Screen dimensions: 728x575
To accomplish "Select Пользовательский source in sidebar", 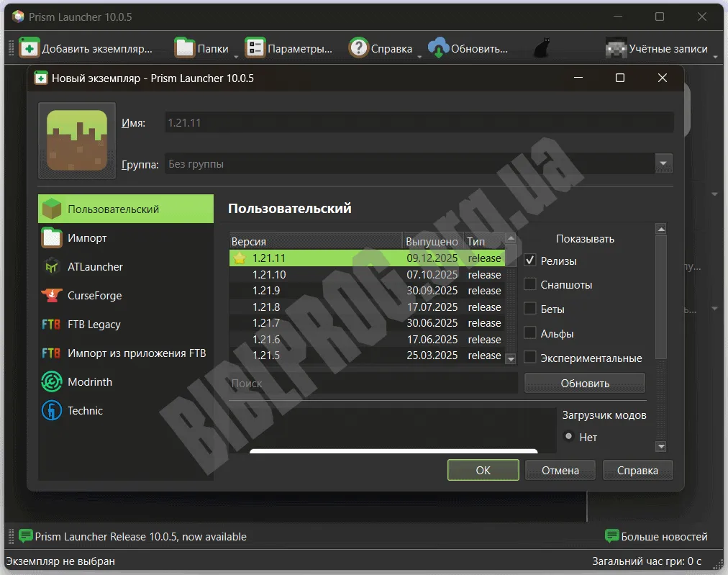I will (126, 209).
